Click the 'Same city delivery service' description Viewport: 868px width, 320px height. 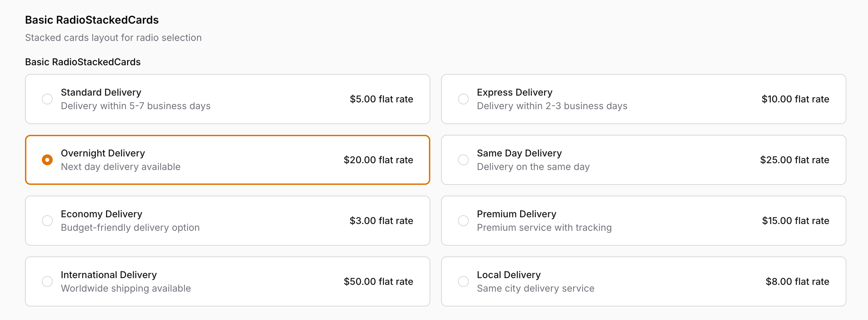(535, 289)
